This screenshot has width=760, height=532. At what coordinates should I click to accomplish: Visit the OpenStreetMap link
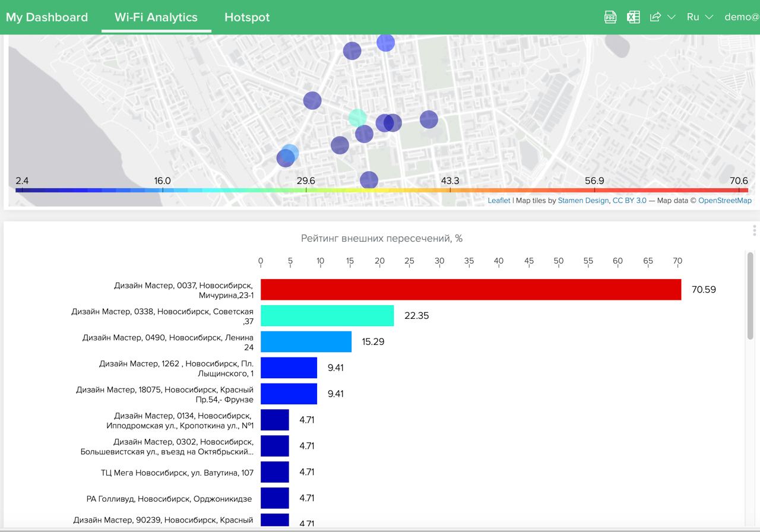coord(724,201)
